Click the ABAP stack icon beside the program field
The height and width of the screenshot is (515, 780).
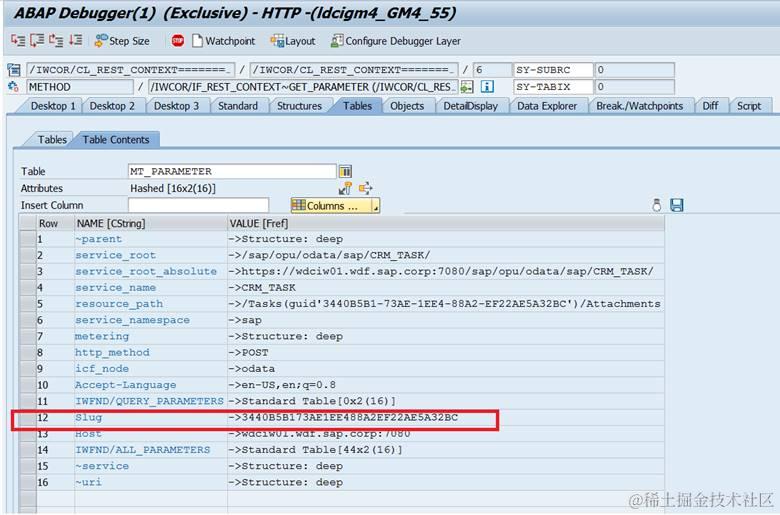pyautogui.click(x=14, y=70)
